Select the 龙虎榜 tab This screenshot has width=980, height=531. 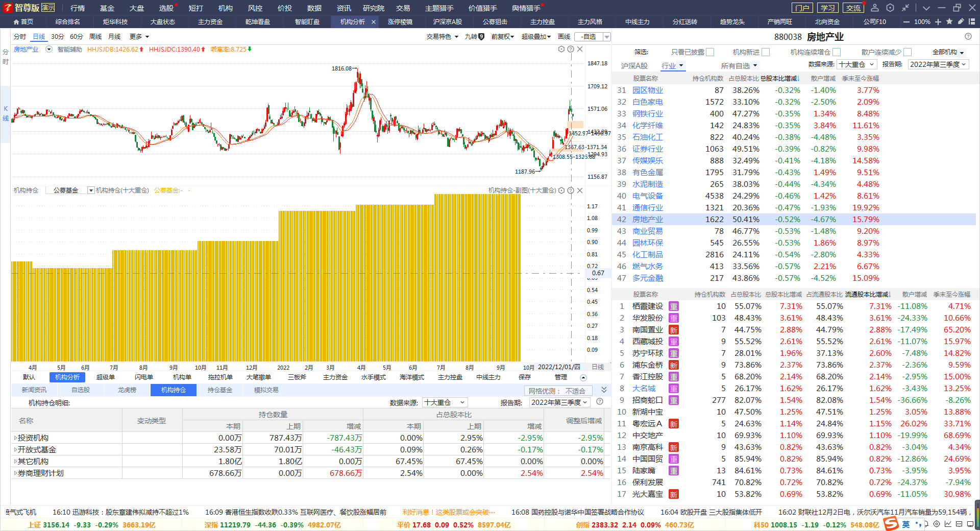tap(127, 390)
